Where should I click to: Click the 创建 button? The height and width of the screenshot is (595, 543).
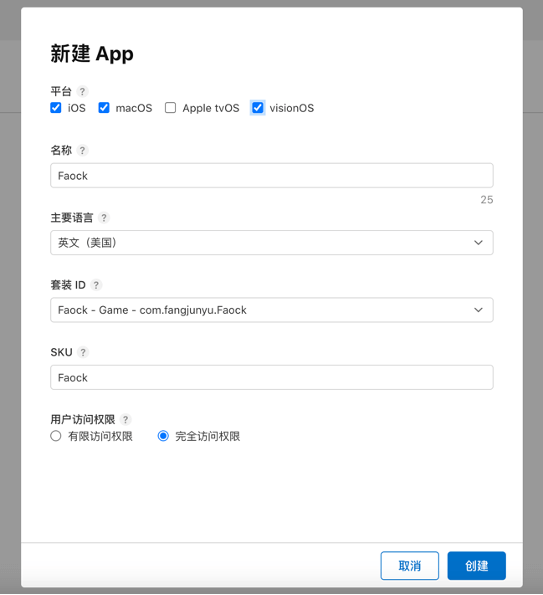[477, 566]
